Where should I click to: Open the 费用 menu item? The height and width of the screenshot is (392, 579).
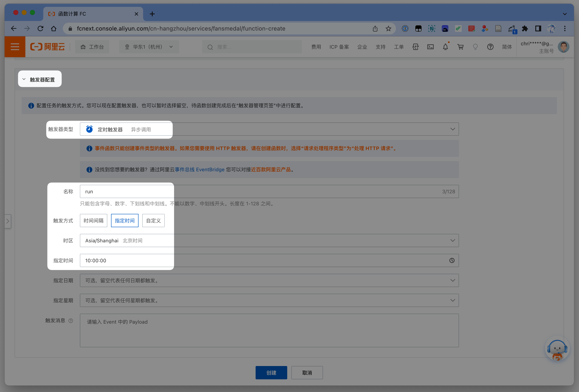click(x=316, y=47)
